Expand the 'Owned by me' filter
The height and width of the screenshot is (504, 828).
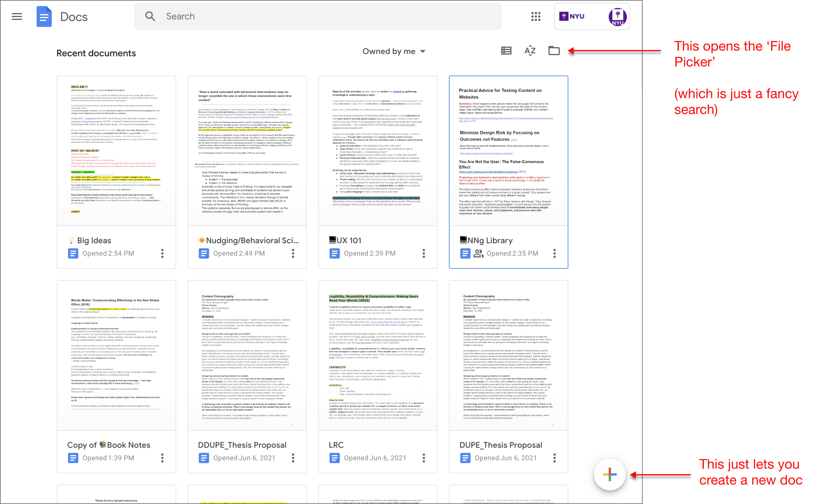[394, 51]
